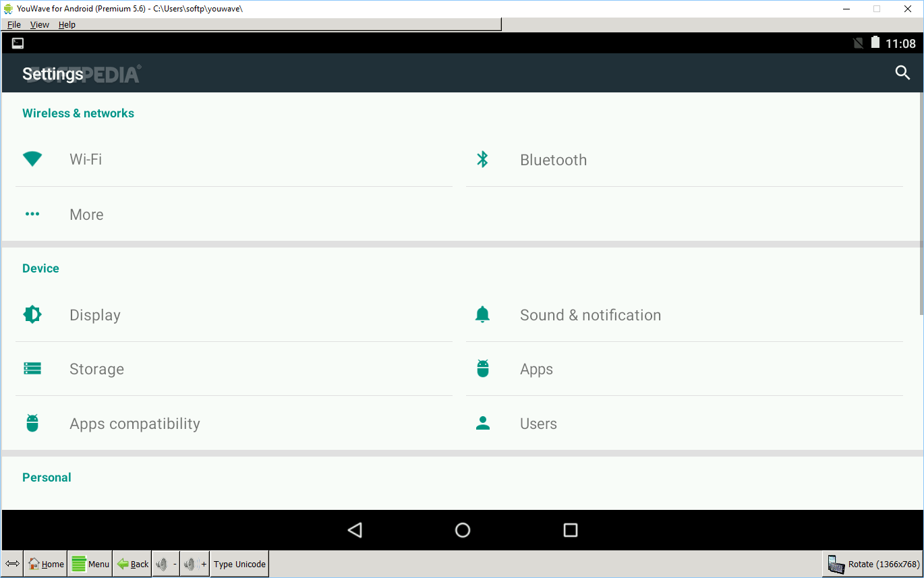The image size is (924, 578).
Task: Open search with the magnifier icon
Action: point(902,73)
